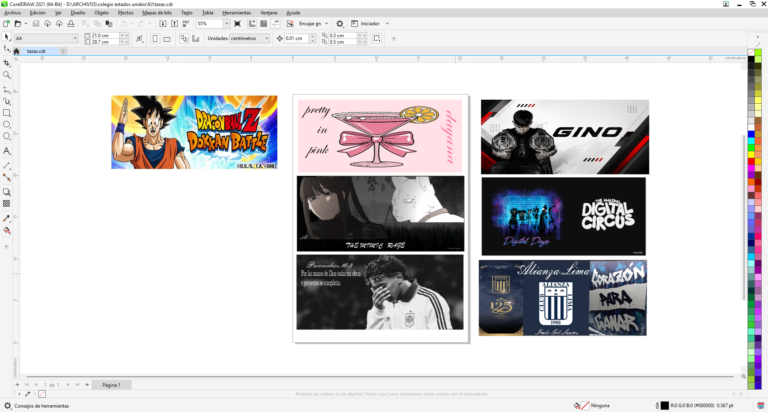This screenshot has height=412, width=768.
Task: Open the Objeto menu
Action: click(101, 13)
